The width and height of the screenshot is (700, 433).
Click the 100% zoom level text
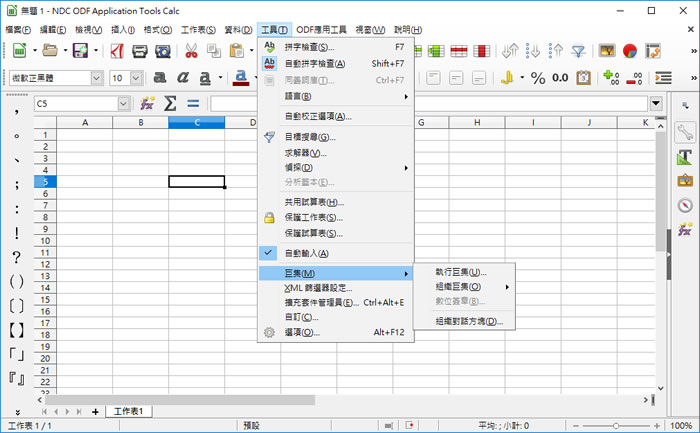tap(681, 426)
